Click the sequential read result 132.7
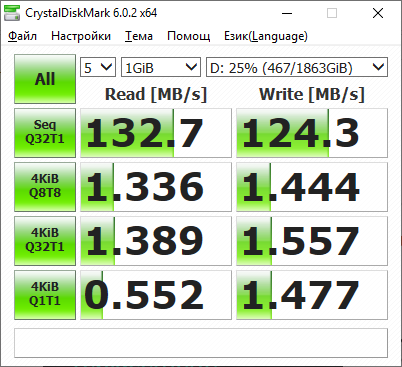 coord(156,133)
